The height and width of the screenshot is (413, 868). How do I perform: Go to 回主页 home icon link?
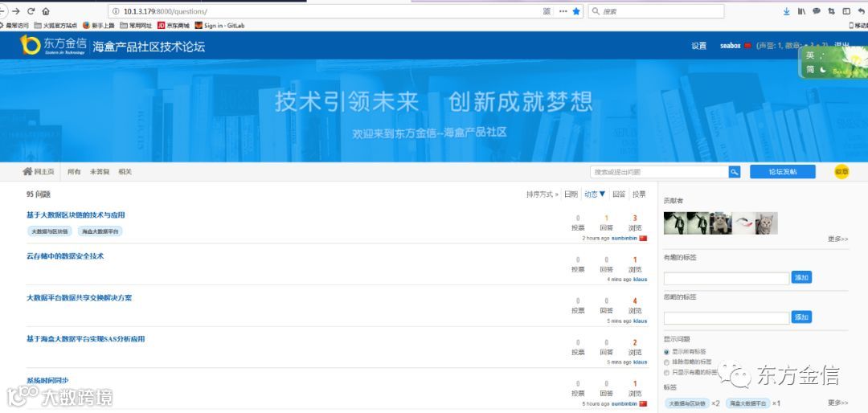39,172
